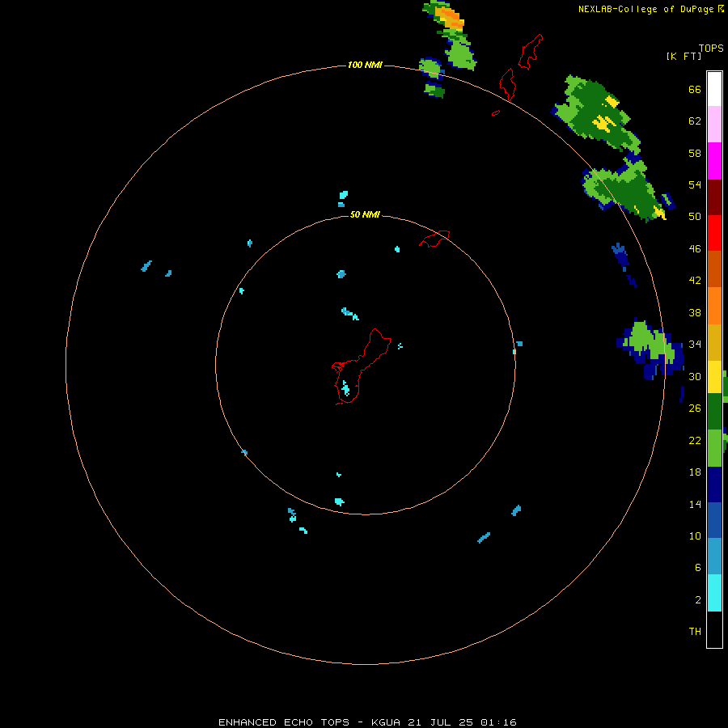Pick the orange 42 kft legend swatch
The width and height of the screenshot is (728, 728).
pos(714,305)
